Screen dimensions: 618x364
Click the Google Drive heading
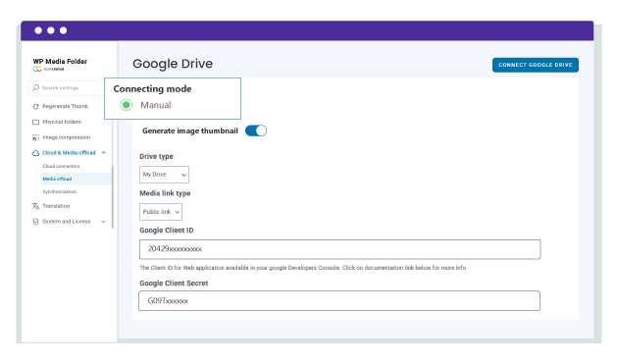tap(173, 64)
